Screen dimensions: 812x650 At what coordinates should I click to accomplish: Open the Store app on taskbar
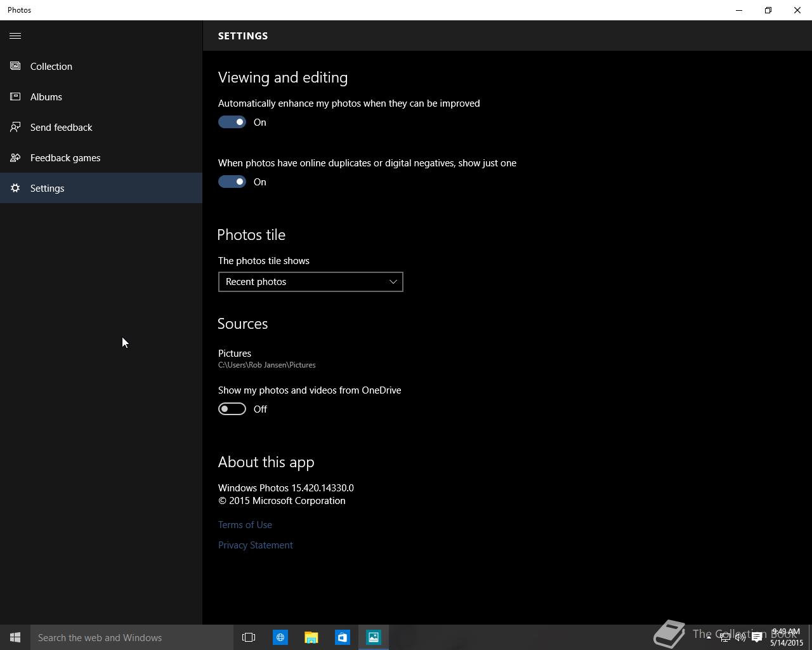coord(342,637)
